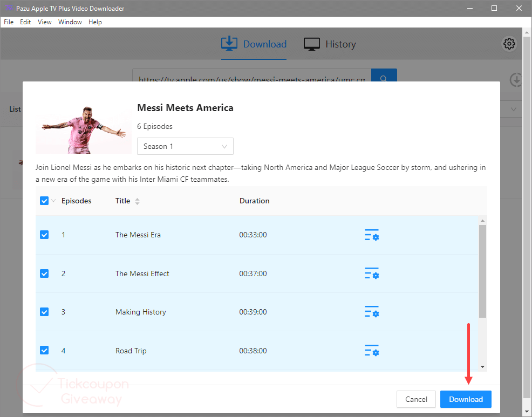Click the episode list scrollbar thumb
This screenshot has width=532, height=417.
[x=482, y=271]
